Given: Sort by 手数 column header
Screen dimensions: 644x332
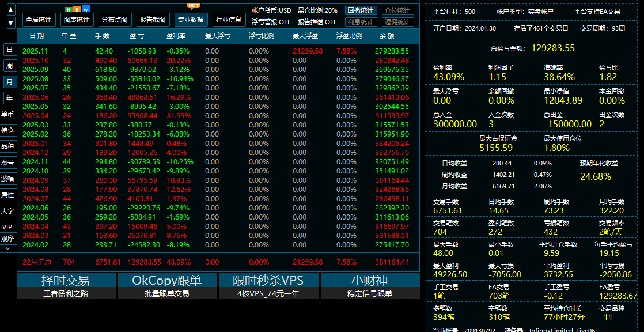Looking at the screenshot, I should [x=103, y=36].
